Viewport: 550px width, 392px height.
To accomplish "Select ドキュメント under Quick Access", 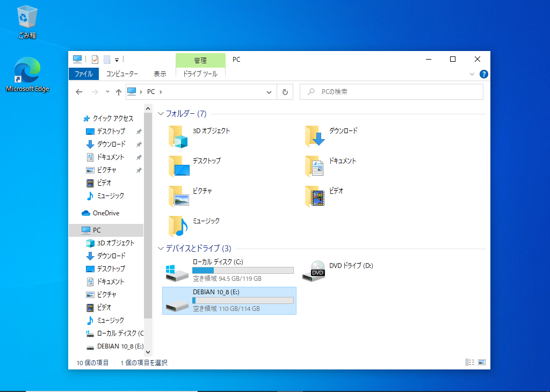I will point(110,157).
